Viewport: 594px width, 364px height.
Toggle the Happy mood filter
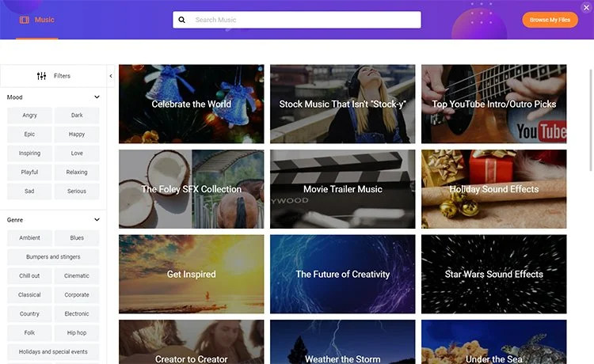(77, 135)
